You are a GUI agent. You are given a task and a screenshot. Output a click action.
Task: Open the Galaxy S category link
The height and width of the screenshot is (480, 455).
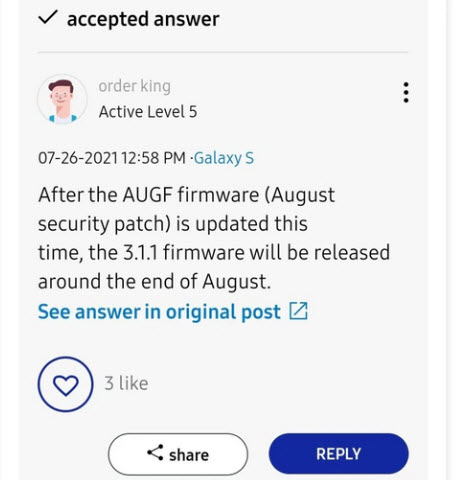click(x=224, y=158)
